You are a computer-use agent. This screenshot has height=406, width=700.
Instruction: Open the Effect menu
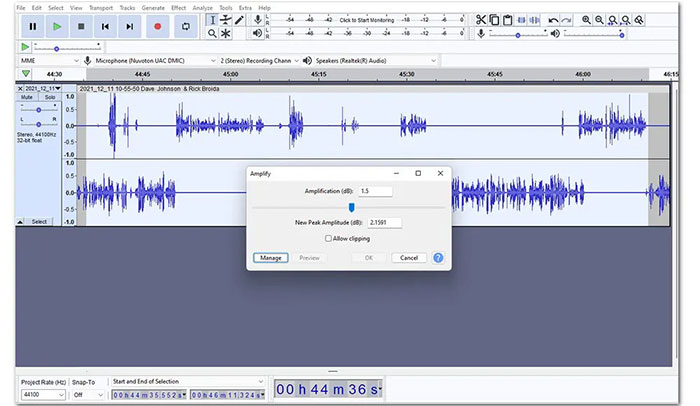(x=178, y=7)
